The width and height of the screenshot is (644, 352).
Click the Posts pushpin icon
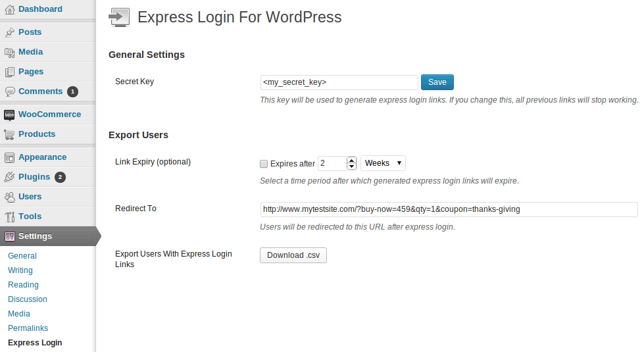tap(9, 32)
